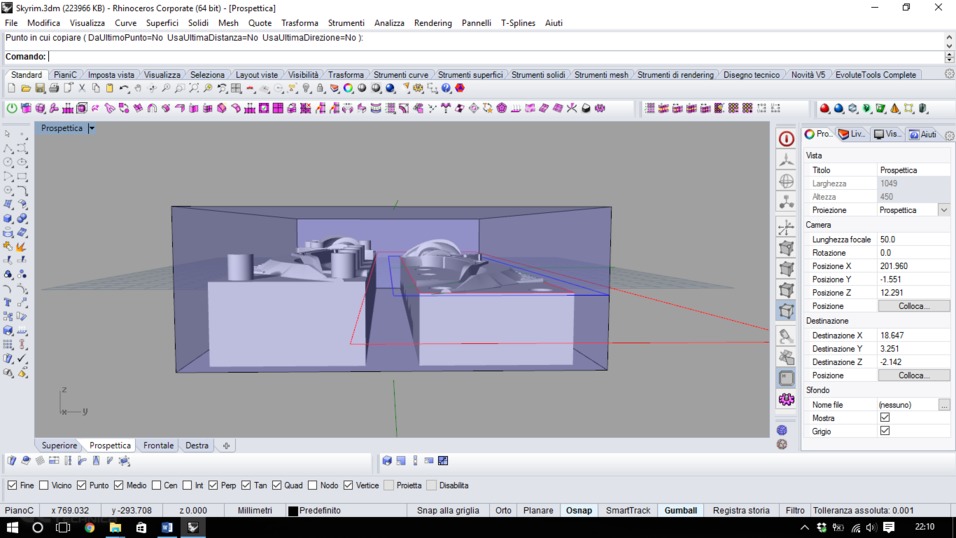The height and width of the screenshot is (538, 956).
Task: Click the light bulb hide icon
Action: coord(306,88)
